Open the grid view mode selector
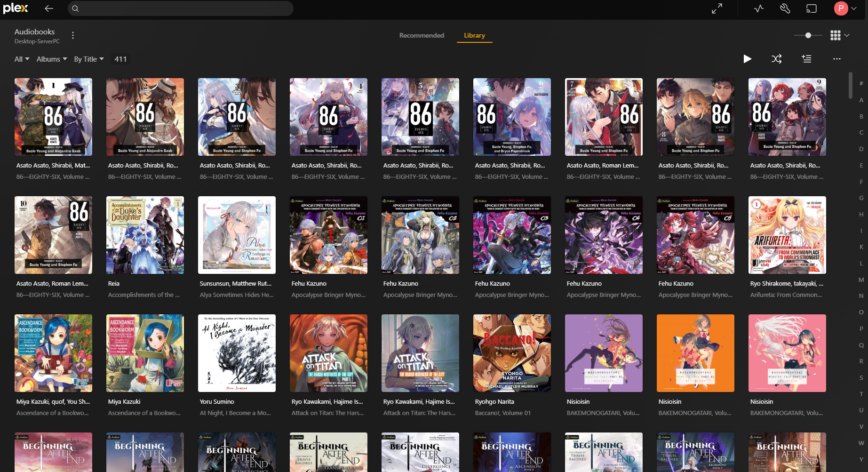This screenshot has width=868, height=472. click(839, 35)
